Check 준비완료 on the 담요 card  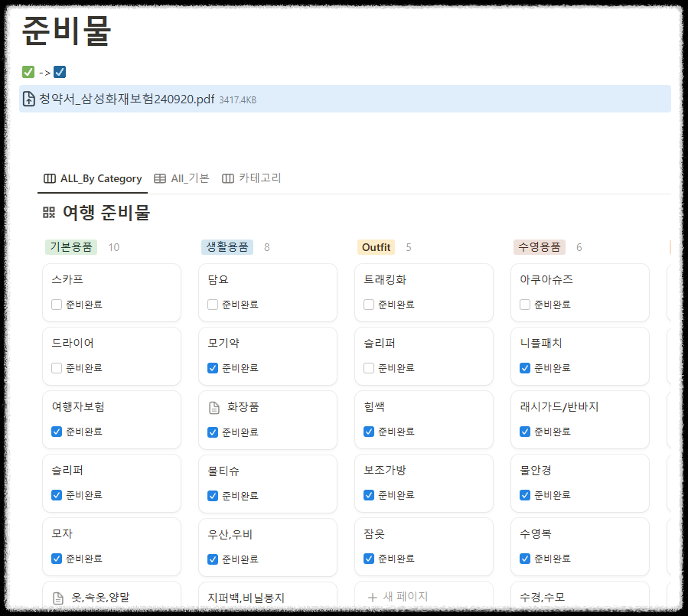212,304
